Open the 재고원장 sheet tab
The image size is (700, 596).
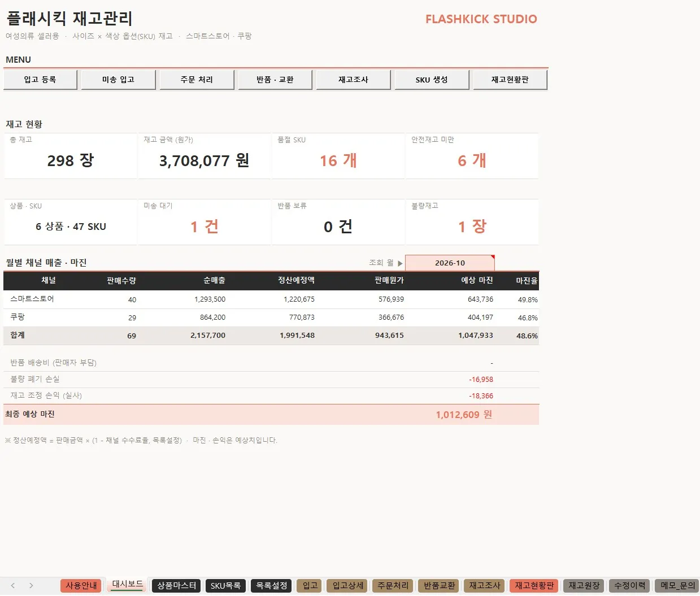[x=584, y=586]
